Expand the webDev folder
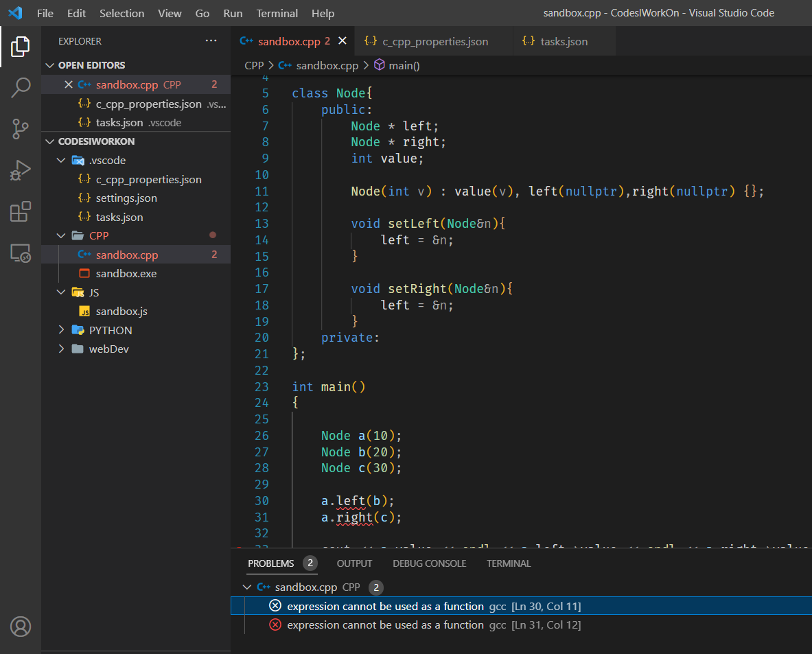The width and height of the screenshot is (812, 654). 61,349
